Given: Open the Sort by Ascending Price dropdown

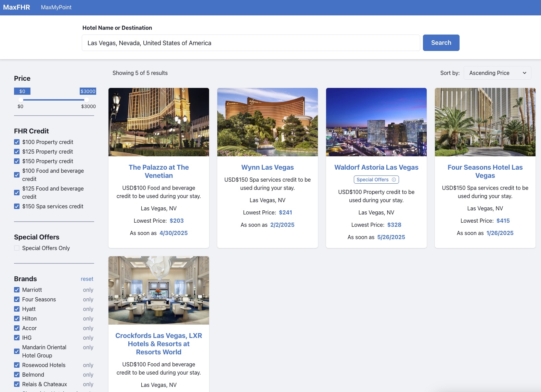Looking at the screenshot, I should (x=497, y=73).
